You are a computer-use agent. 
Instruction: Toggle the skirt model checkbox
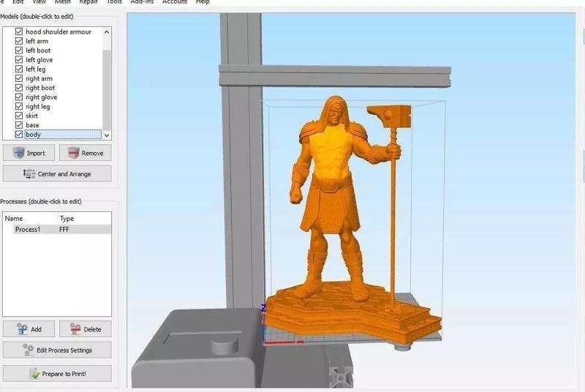(x=19, y=116)
